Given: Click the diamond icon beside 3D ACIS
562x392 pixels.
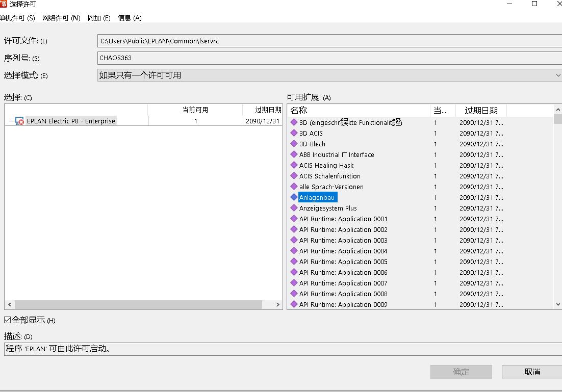Looking at the screenshot, I should tap(294, 133).
